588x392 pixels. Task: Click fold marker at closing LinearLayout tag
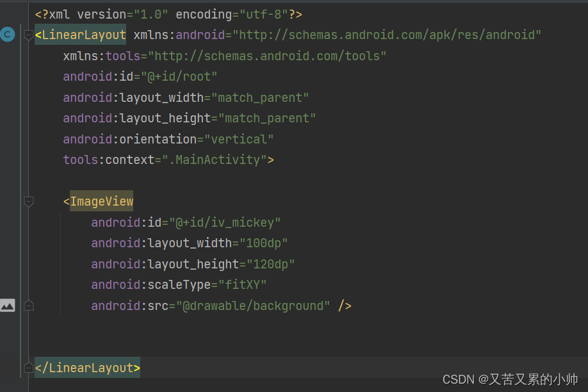click(28, 368)
